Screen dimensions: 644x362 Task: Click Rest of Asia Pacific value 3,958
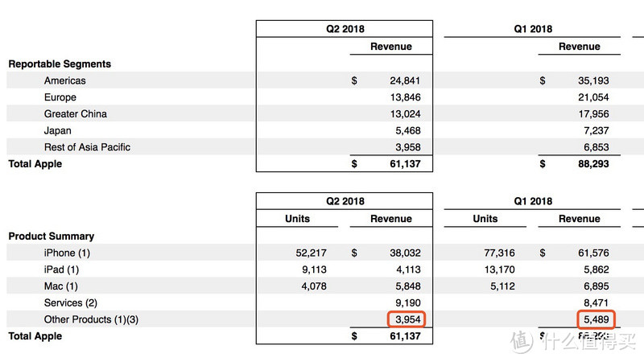pyautogui.click(x=408, y=147)
